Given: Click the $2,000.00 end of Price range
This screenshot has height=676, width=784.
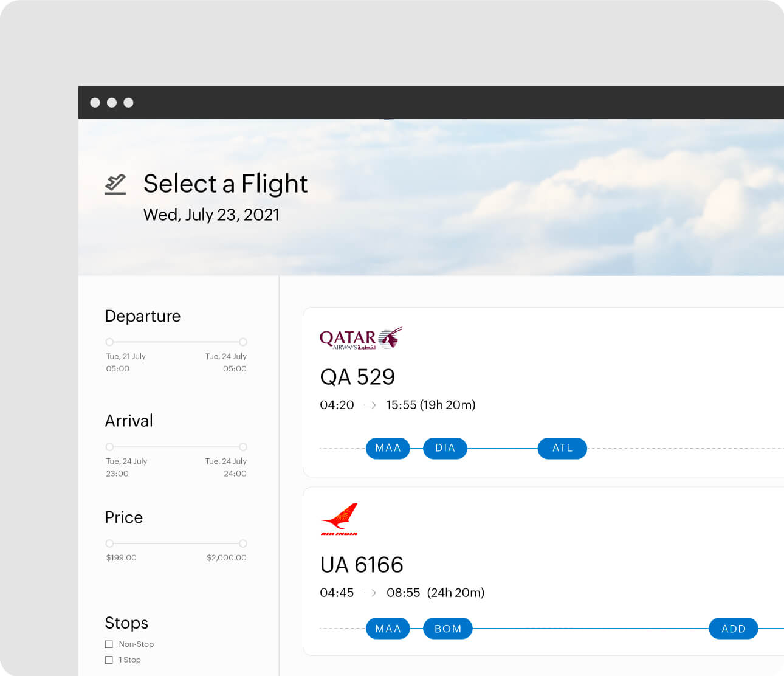Looking at the screenshot, I should point(243,543).
